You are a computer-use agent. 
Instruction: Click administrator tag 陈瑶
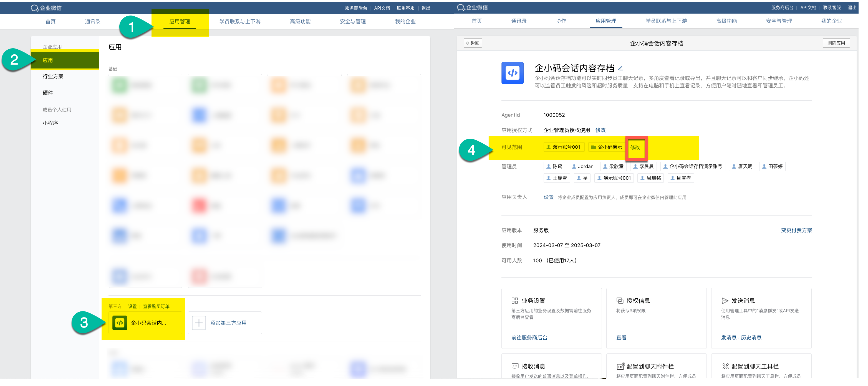tap(554, 166)
